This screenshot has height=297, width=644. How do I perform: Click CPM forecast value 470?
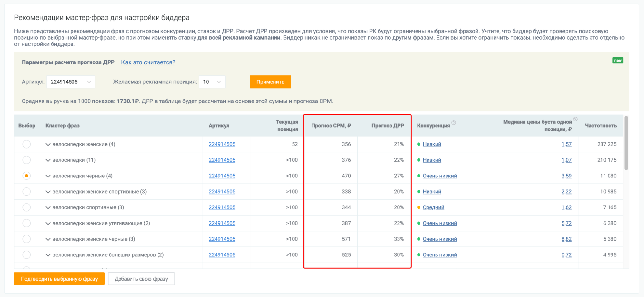tap(346, 176)
